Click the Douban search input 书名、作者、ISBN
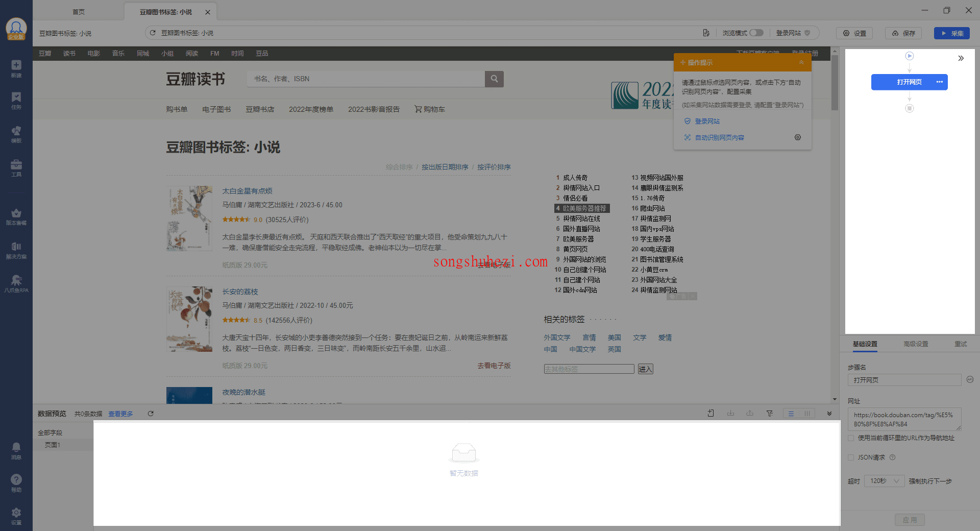The image size is (980, 531). click(x=365, y=79)
